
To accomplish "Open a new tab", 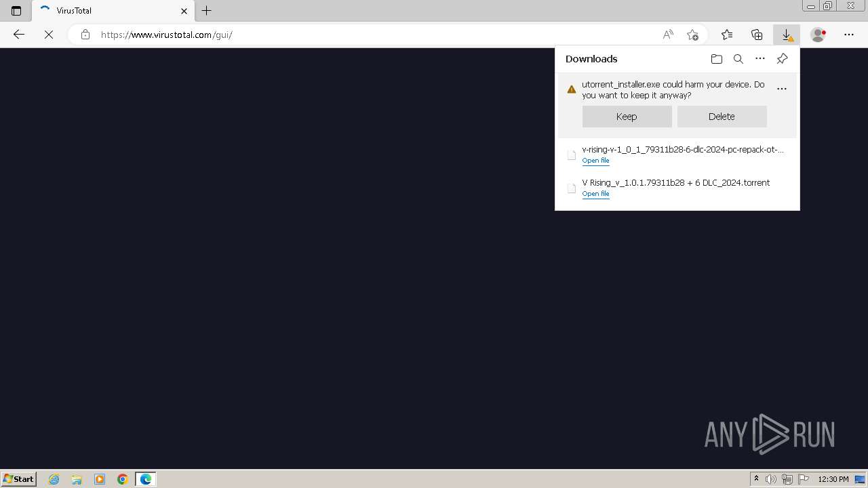I will 207,11.
